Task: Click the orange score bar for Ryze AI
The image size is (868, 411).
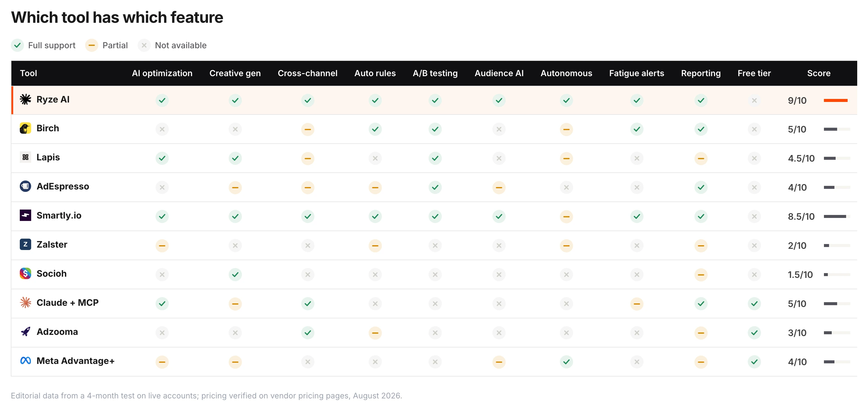Action: [836, 100]
